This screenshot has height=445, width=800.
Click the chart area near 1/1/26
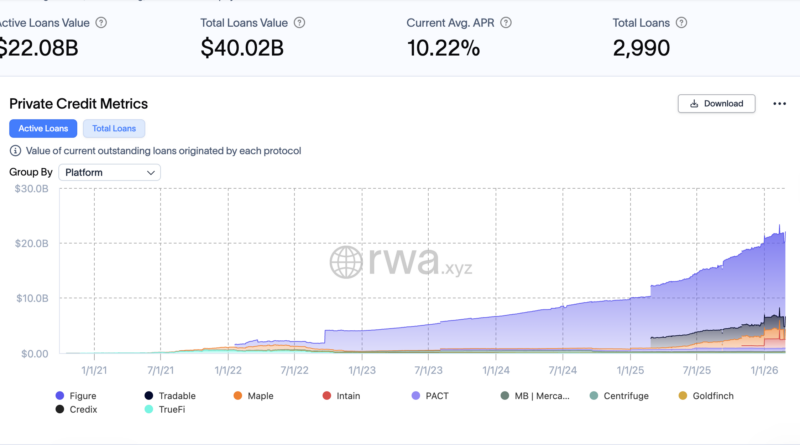tap(764, 300)
